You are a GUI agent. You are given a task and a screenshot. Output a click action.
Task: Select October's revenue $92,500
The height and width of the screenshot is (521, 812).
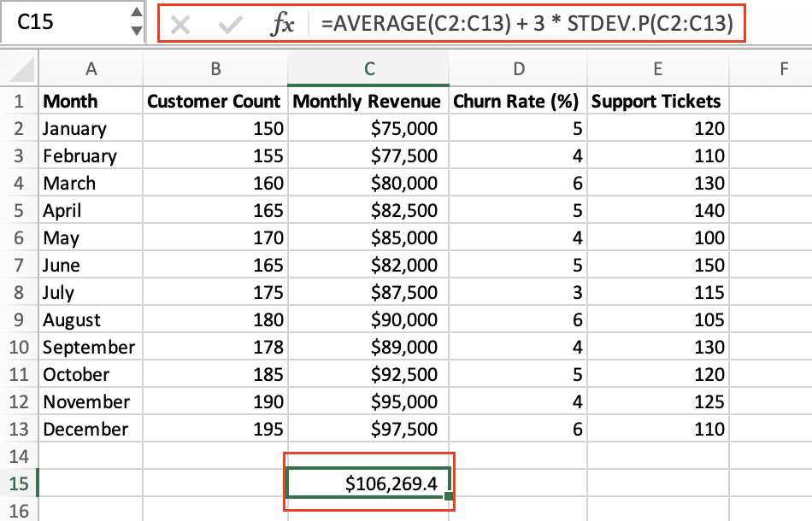coord(368,375)
